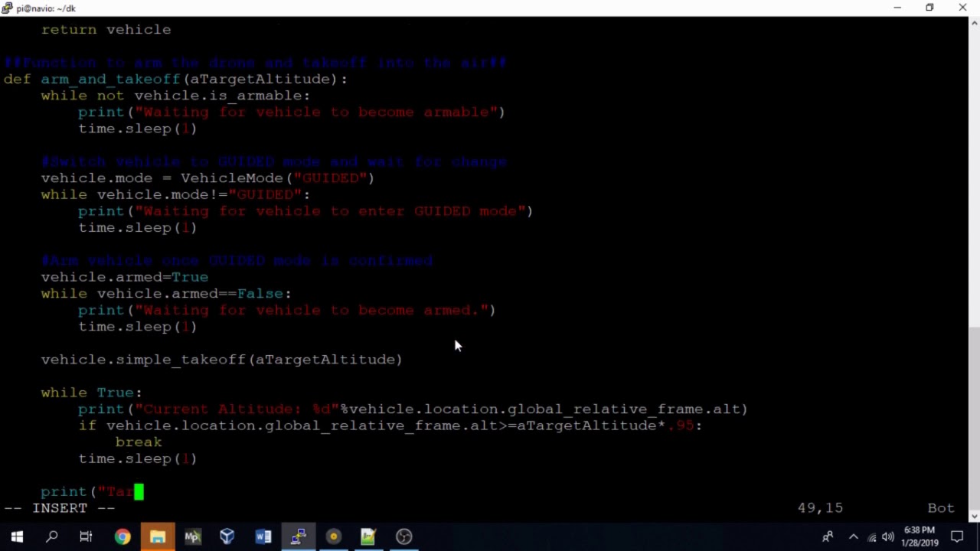Click 'if vehicle.location.global_relative_frame.alt>=' line
The height and width of the screenshot is (551, 980).
point(390,425)
